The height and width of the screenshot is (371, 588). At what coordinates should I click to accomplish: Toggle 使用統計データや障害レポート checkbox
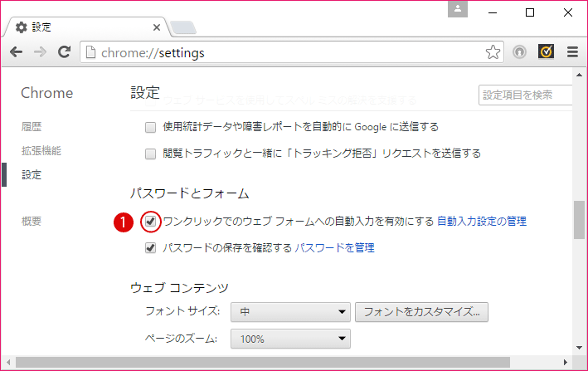click(150, 127)
